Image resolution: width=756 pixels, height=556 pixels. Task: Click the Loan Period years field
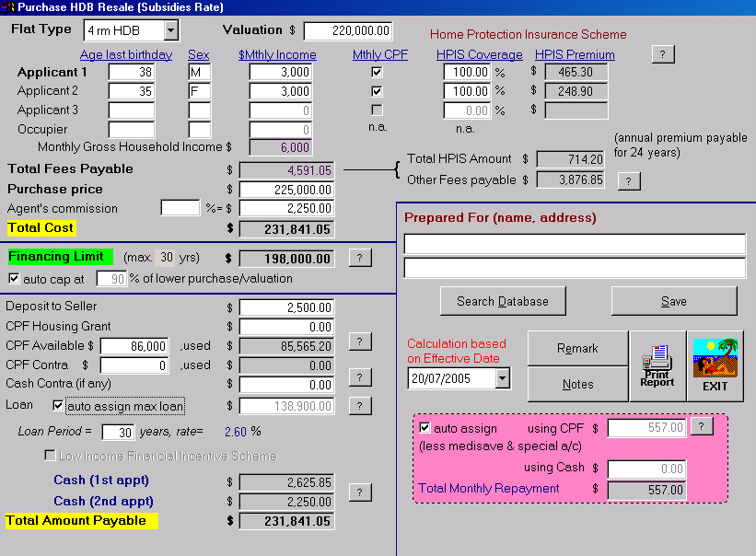point(118,432)
